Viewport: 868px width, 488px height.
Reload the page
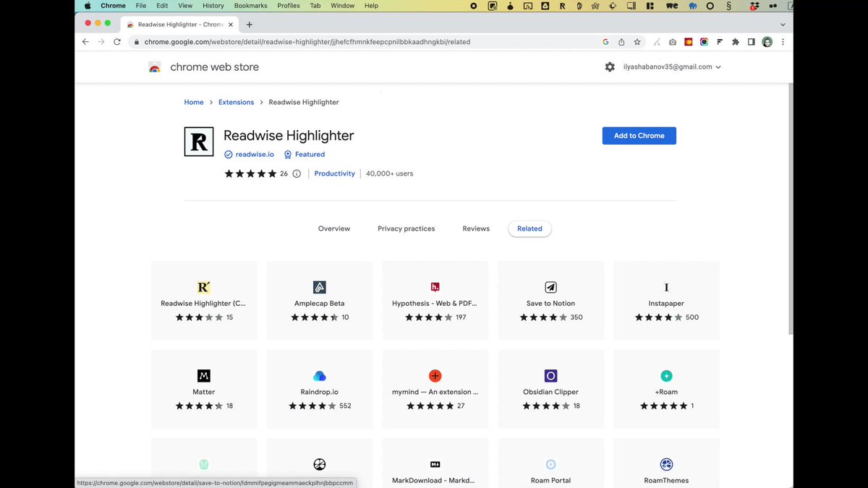coord(117,42)
